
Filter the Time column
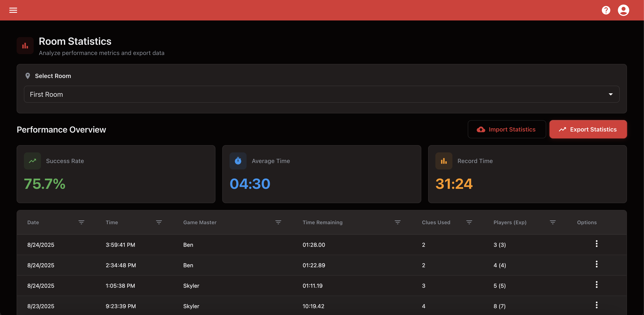(x=159, y=222)
